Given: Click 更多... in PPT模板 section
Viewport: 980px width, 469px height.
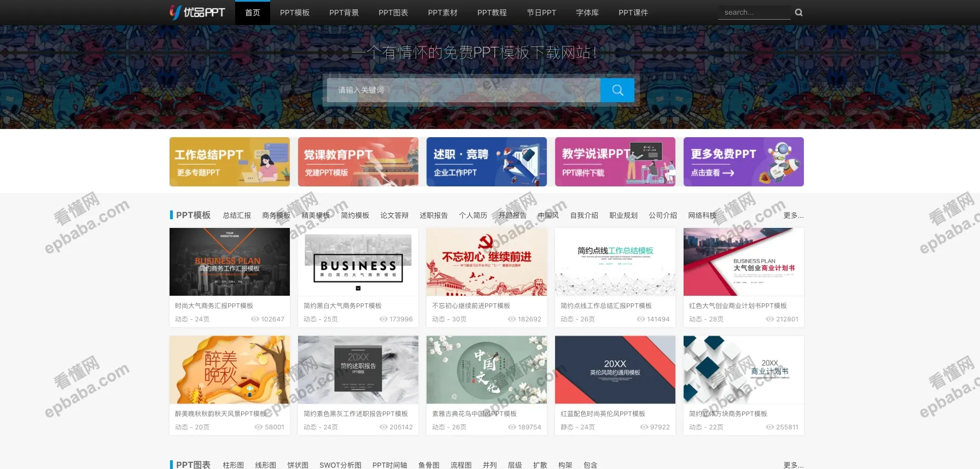Looking at the screenshot, I should (794, 215).
